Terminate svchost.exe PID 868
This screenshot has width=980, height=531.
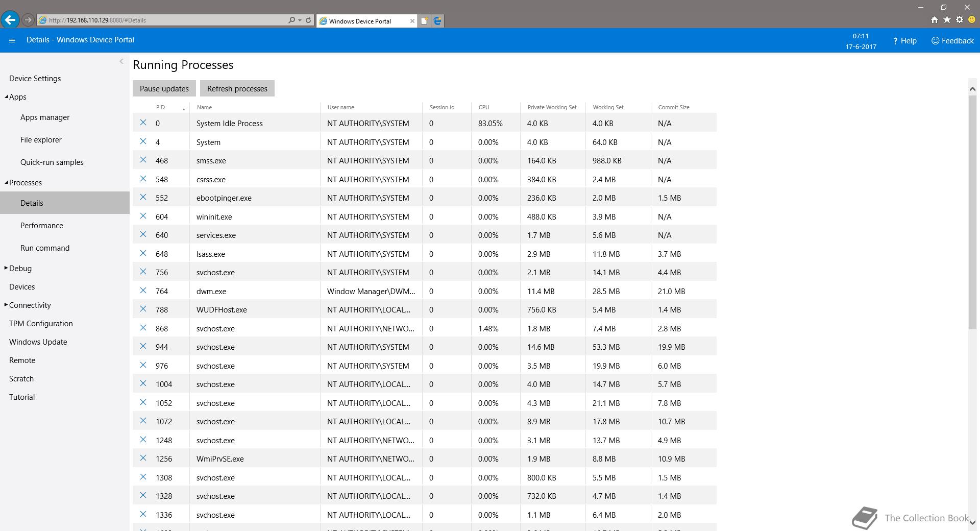coord(143,328)
